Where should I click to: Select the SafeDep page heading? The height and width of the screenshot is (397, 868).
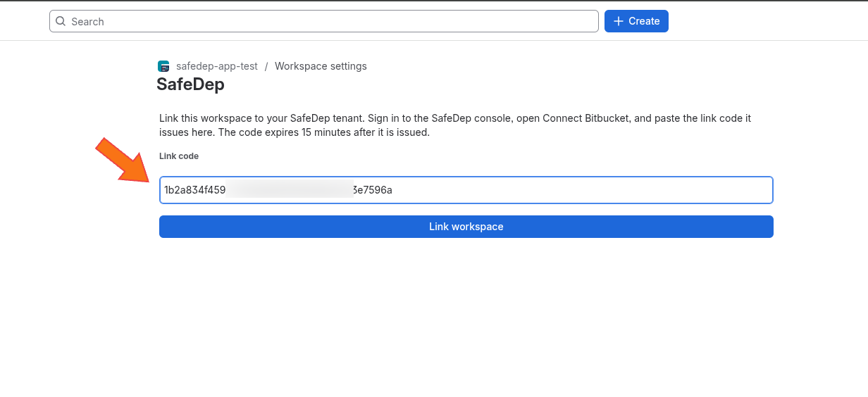click(x=190, y=84)
